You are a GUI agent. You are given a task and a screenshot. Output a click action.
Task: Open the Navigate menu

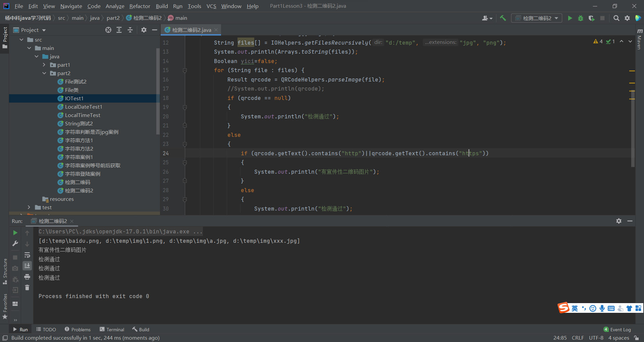[x=71, y=6]
